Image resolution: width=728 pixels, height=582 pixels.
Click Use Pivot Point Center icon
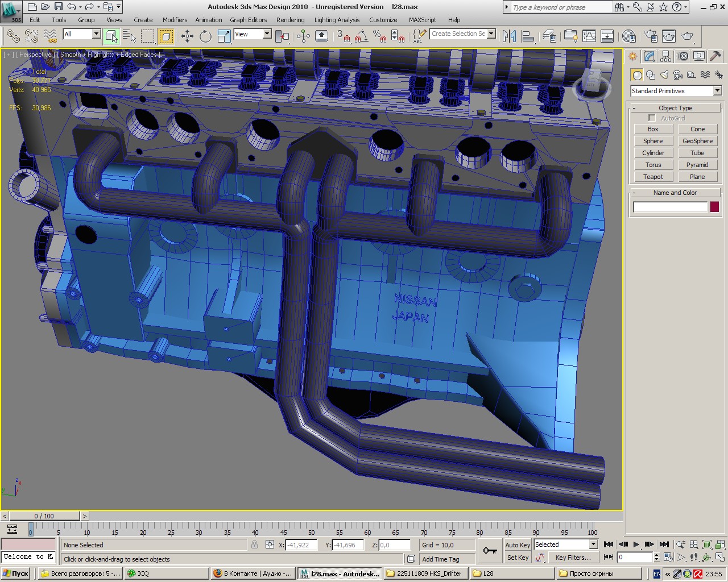[x=282, y=36]
